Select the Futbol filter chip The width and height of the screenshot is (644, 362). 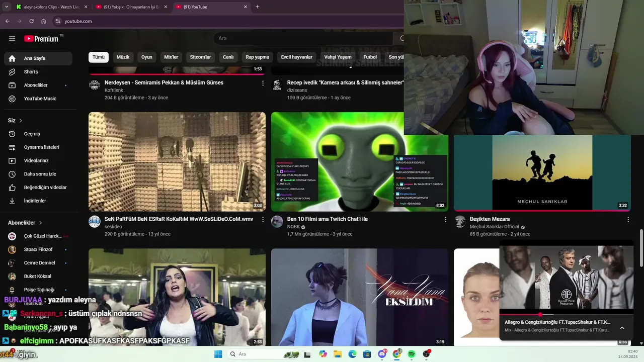coord(370,57)
